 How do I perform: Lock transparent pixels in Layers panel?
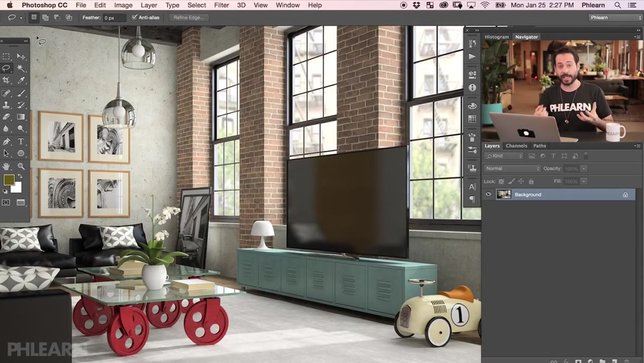[x=501, y=181]
